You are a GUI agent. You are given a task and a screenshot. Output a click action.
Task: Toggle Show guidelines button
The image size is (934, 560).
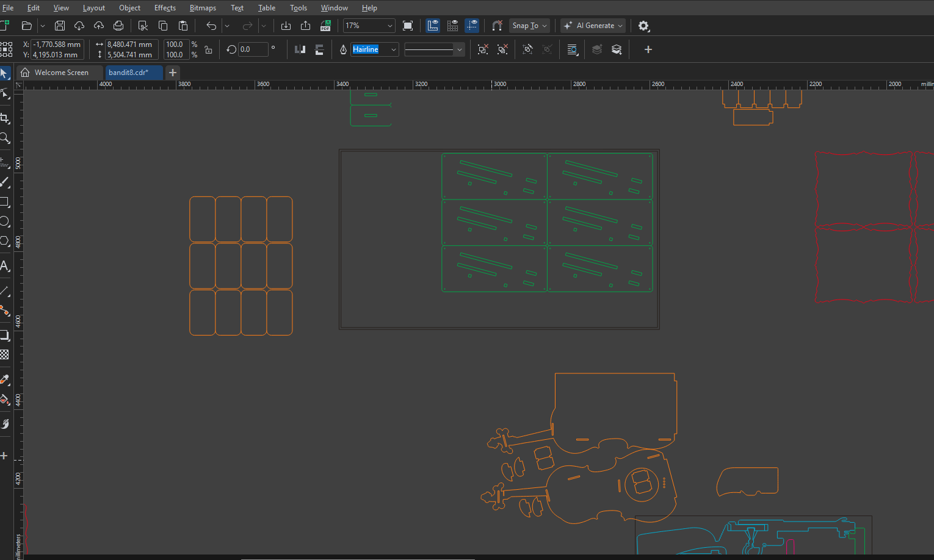click(472, 26)
